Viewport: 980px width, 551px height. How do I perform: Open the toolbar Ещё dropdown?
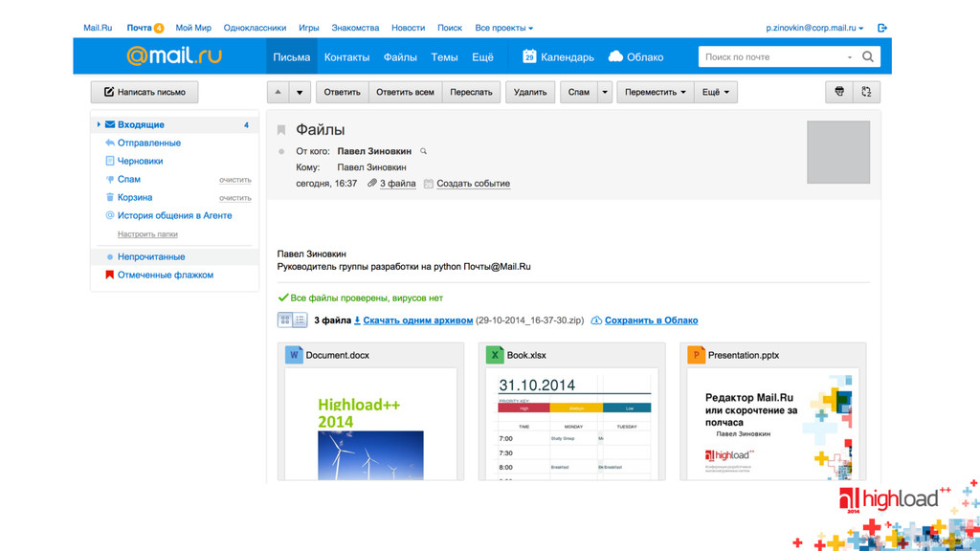coord(716,93)
